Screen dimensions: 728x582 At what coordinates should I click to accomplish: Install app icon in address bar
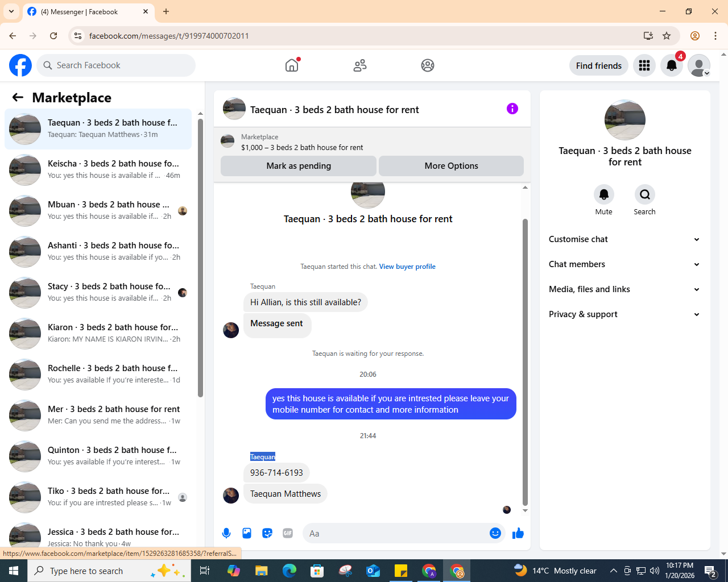point(648,36)
